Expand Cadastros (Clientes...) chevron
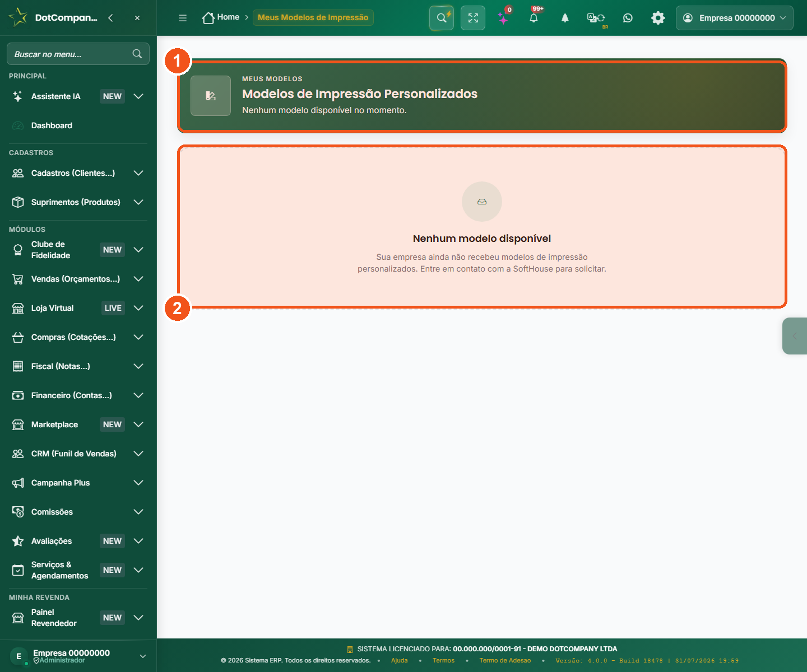The width and height of the screenshot is (807, 672). pos(138,173)
